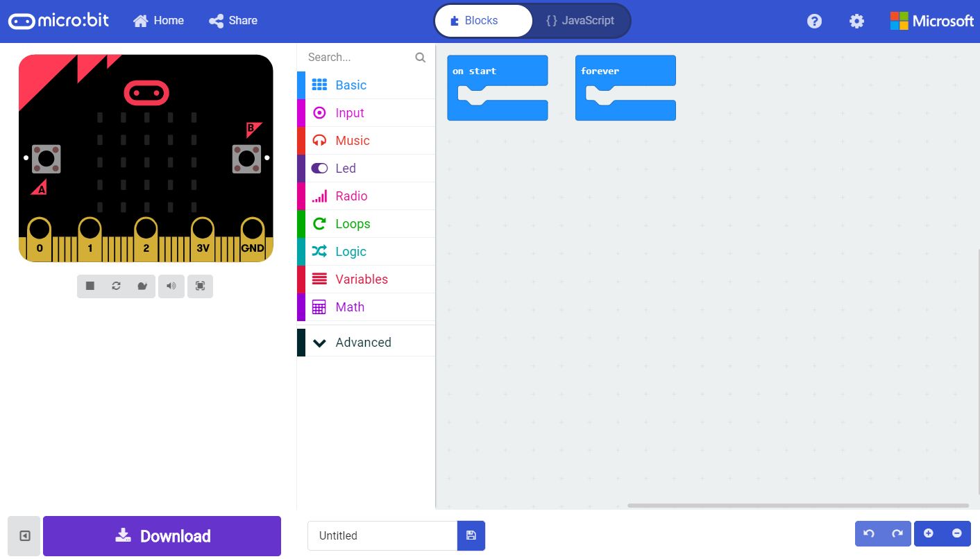Launch the simulator in full screen
980x559 pixels.
click(200, 286)
